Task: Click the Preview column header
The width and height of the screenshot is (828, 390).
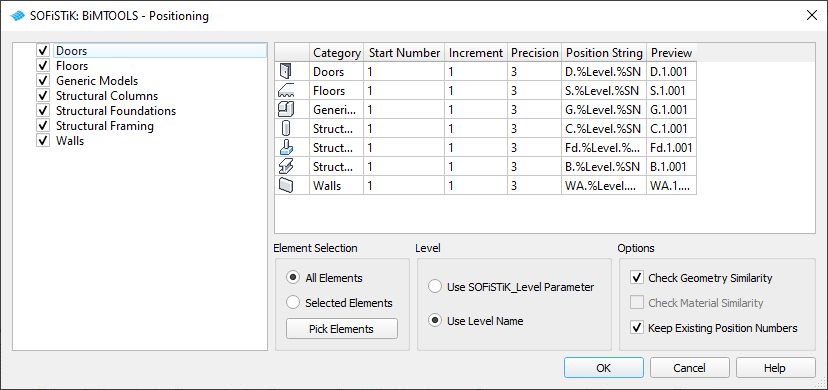Action: pyautogui.click(x=672, y=53)
